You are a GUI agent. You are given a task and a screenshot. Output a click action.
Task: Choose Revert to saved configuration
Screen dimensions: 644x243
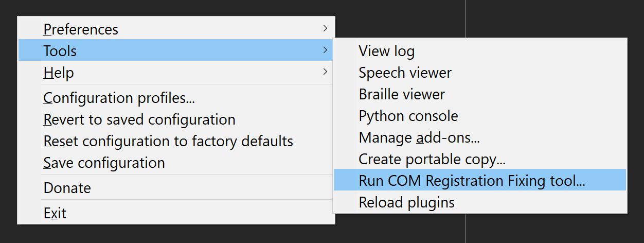point(139,119)
